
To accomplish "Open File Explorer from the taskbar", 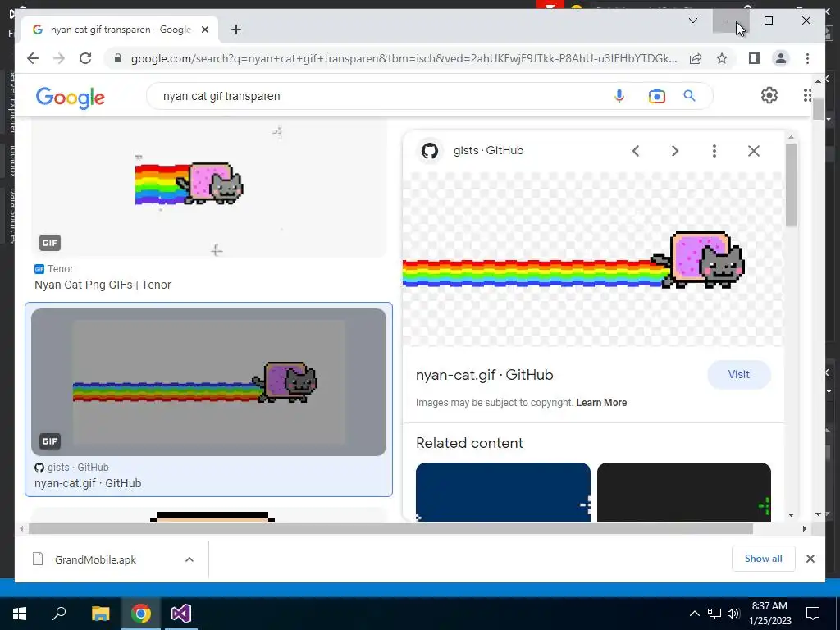I will coord(100,614).
